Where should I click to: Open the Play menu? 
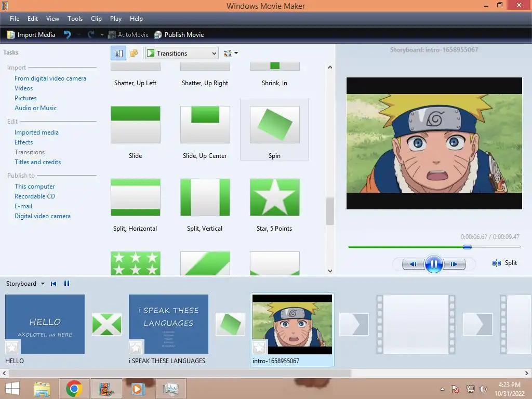116,19
